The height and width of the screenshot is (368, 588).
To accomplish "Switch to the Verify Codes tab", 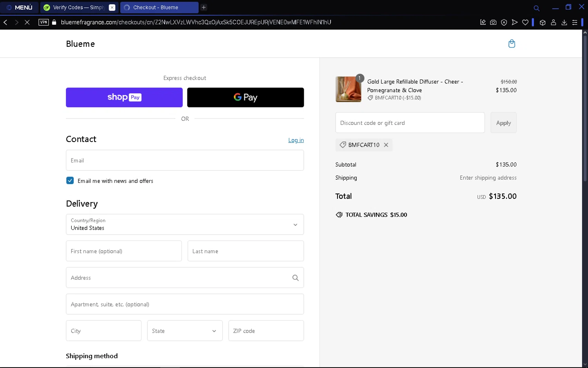I will pos(74,7).
